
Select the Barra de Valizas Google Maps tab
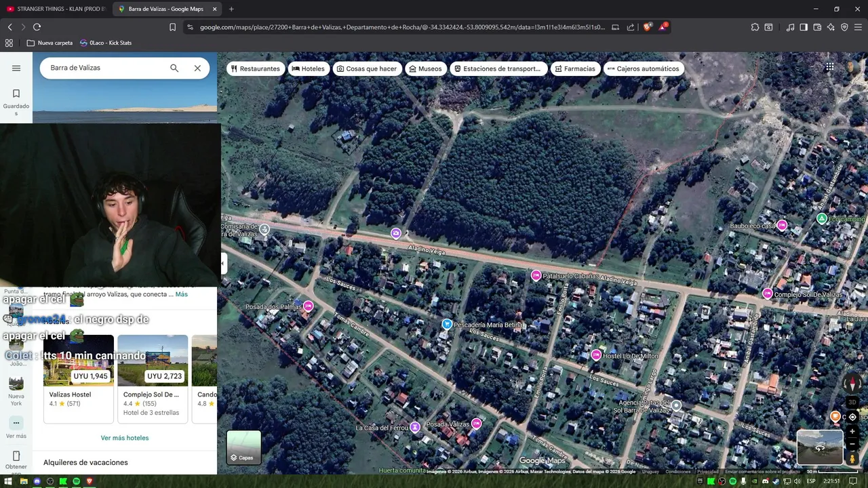167,9
